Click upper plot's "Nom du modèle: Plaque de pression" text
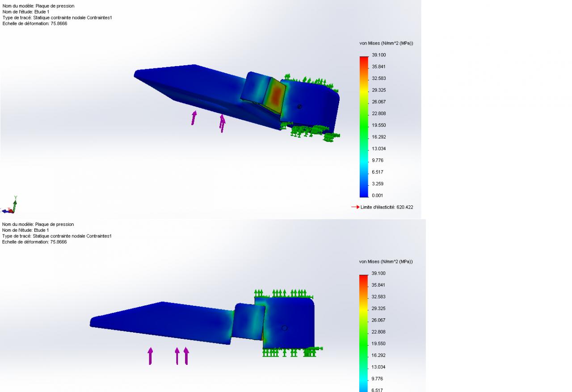Viewport: 572px width, 392px height. (x=38, y=6)
